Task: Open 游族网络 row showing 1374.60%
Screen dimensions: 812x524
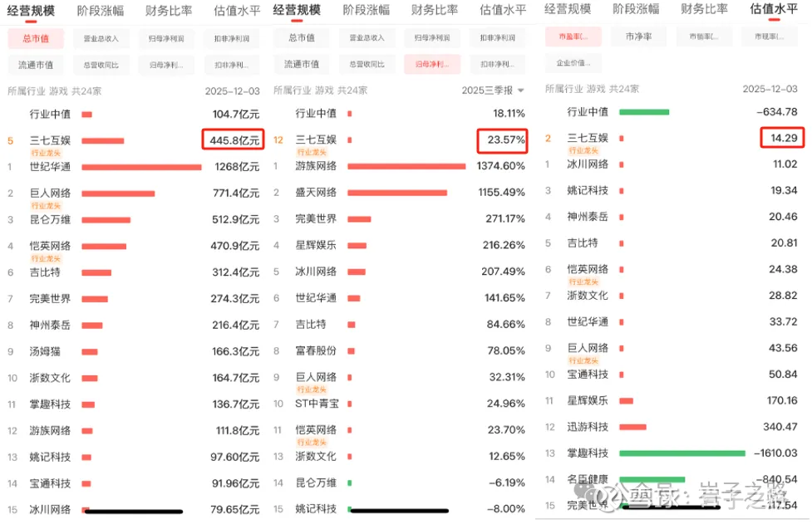Action: pyautogui.click(x=399, y=167)
